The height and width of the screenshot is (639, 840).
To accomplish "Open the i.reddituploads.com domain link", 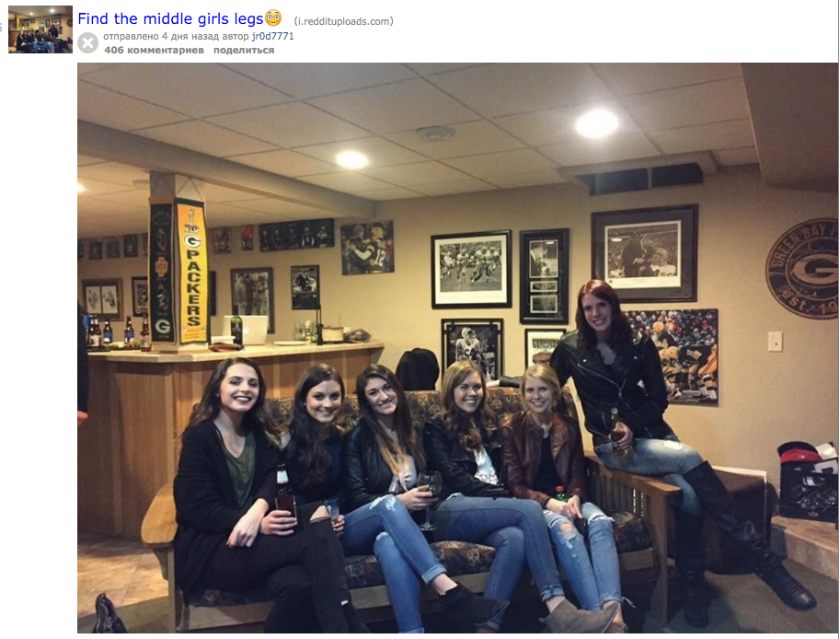I will coord(343,21).
